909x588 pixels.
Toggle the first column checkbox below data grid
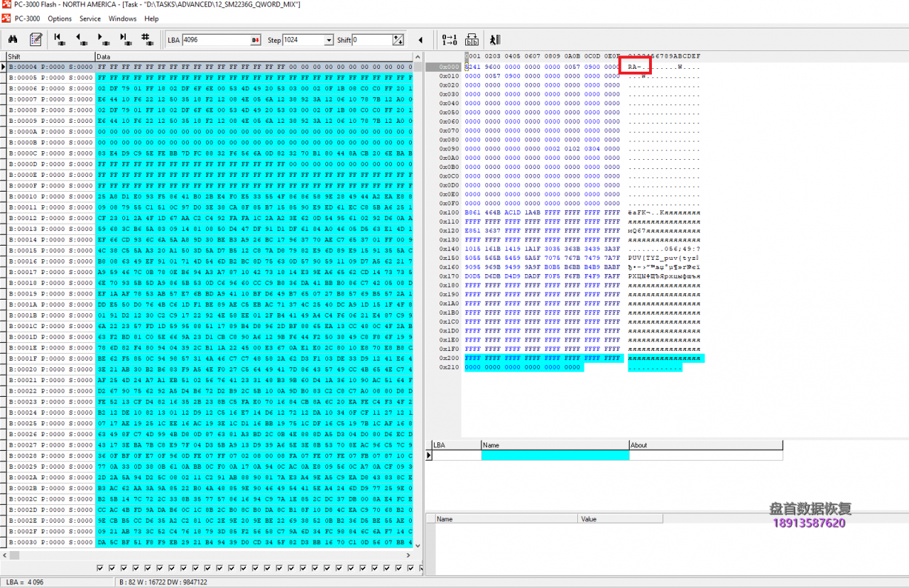[100, 568]
